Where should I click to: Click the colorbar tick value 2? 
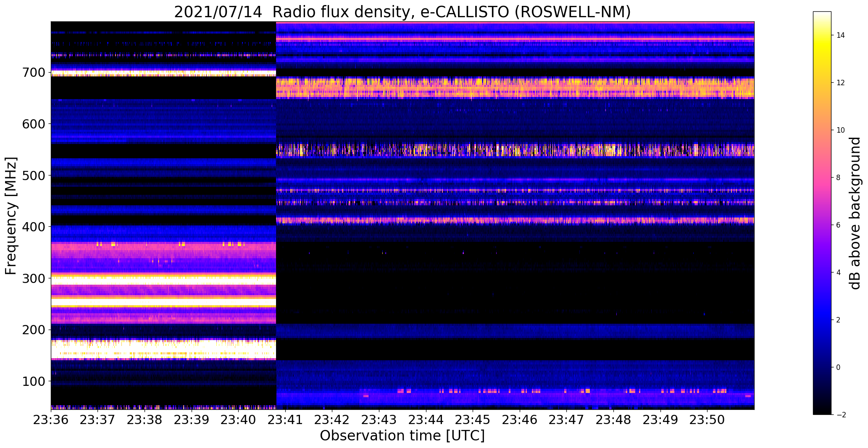(839, 320)
